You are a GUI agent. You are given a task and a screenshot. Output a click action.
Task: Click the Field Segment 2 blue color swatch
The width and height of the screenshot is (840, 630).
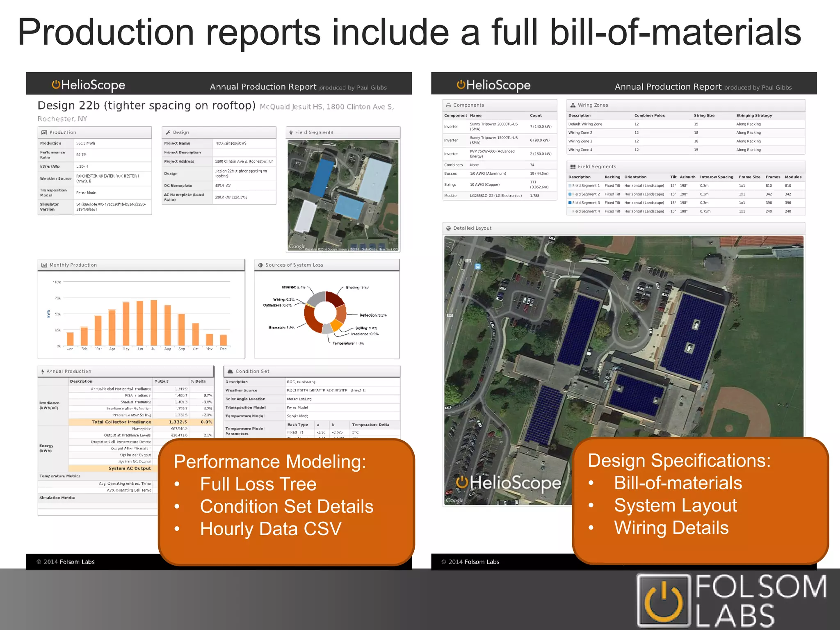point(570,194)
